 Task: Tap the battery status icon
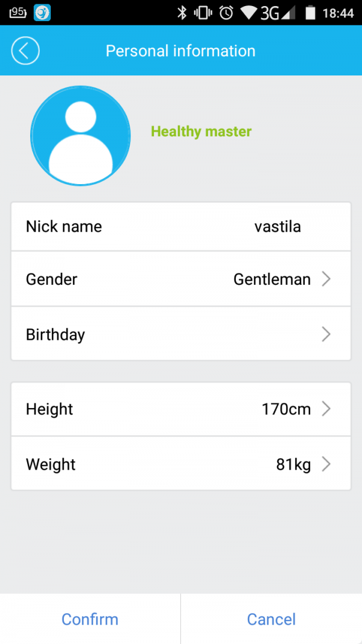(x=311, y=13)
